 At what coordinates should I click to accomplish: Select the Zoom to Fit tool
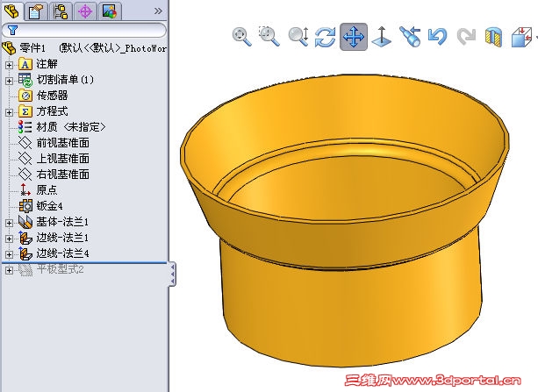point(241,36)
